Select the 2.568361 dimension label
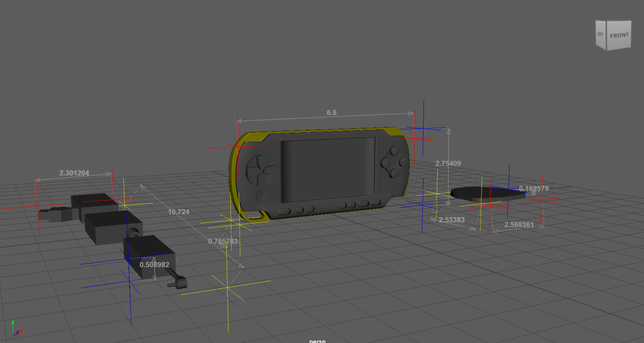Screen dimensions: 644x343 tap(519, 224)
